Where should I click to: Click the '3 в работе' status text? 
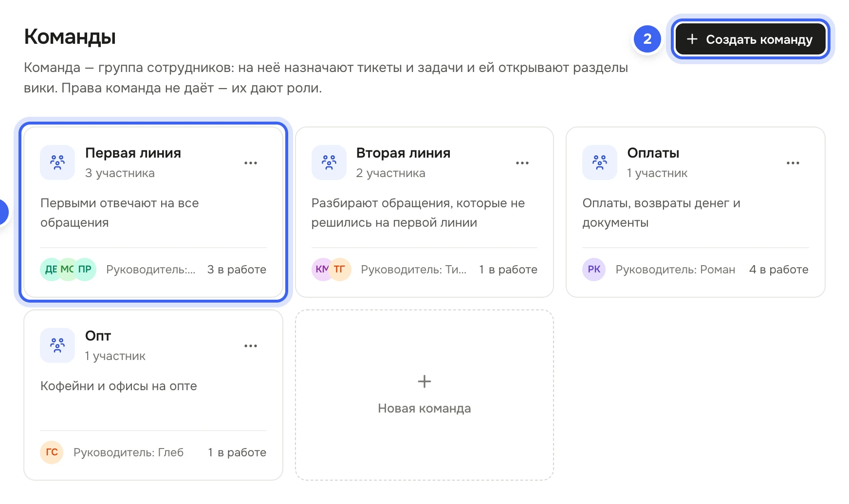237,270
